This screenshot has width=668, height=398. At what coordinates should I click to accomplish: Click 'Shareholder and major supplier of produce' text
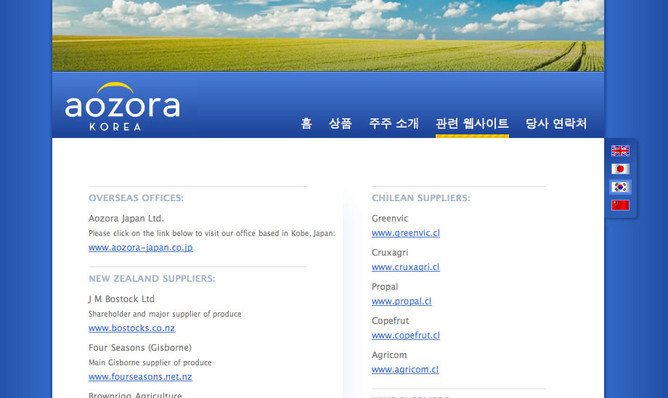165,314
